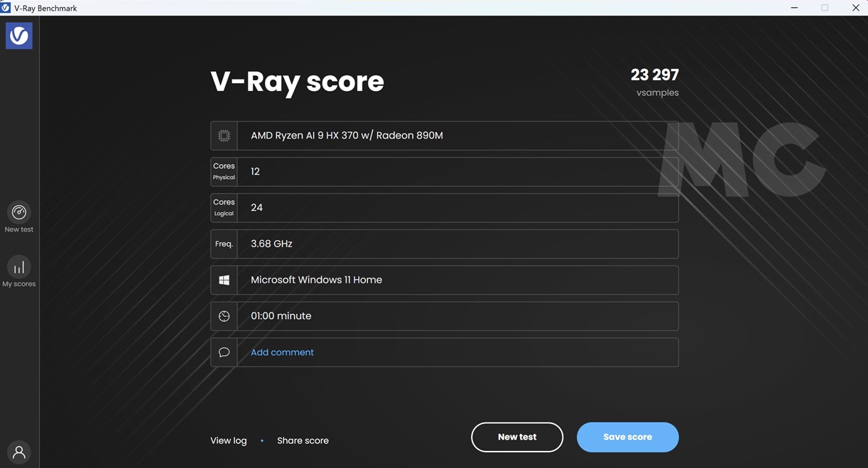Click the V-Ray logo in sidebar
This screenshot has width=868, height=468.
pyautogui.click(x=18, y=36)
